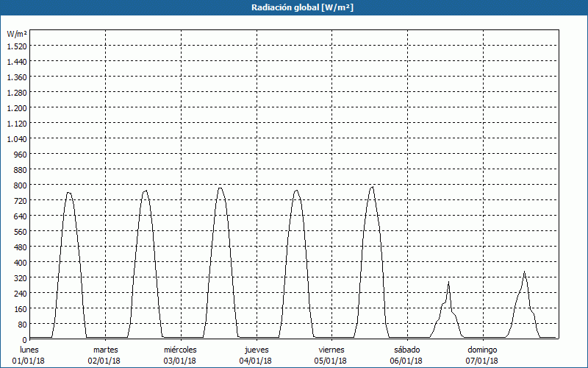The height and width of the screenshot is (368, 588).
Task: Select the 1.040 vertical axis label
Action: 17,138
